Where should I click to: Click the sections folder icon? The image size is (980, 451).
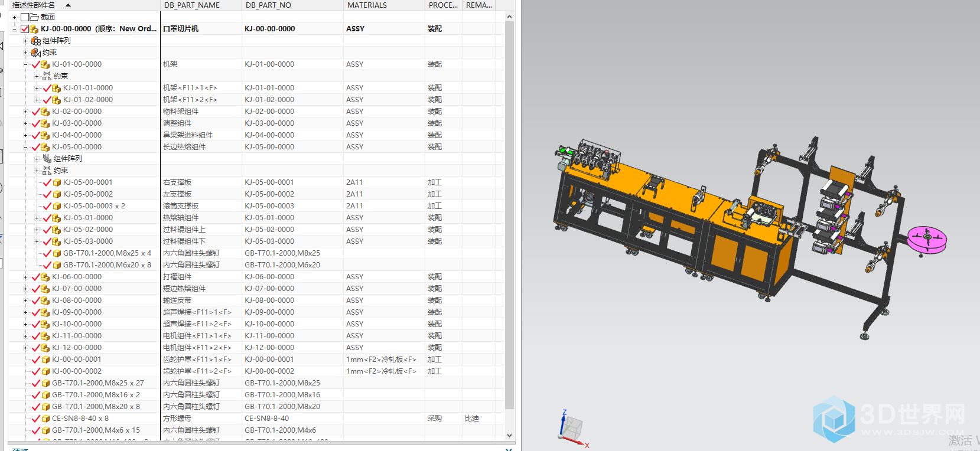[35, 17]
